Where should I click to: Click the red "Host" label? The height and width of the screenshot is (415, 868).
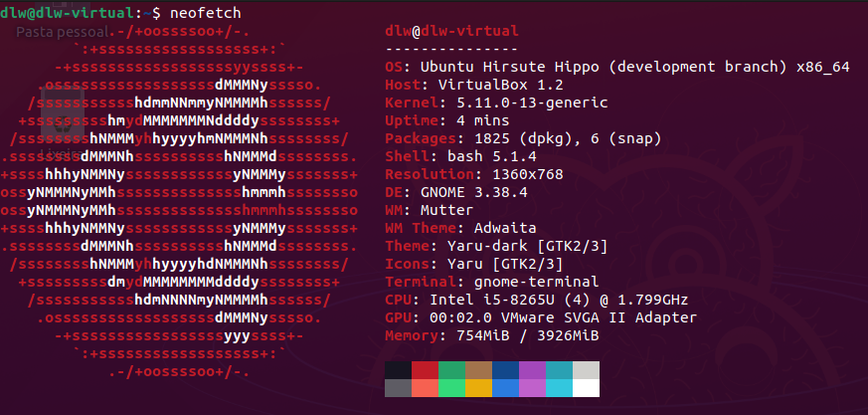point(403,85)
